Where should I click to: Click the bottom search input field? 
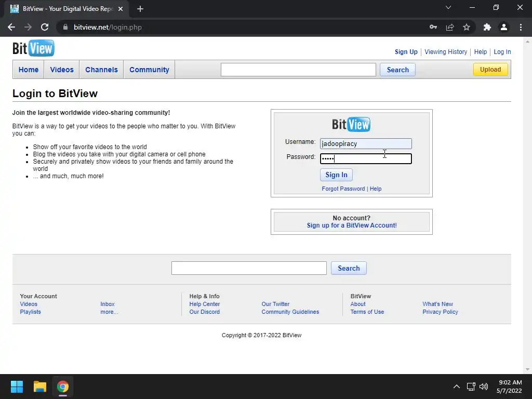(x=249, y=268)
